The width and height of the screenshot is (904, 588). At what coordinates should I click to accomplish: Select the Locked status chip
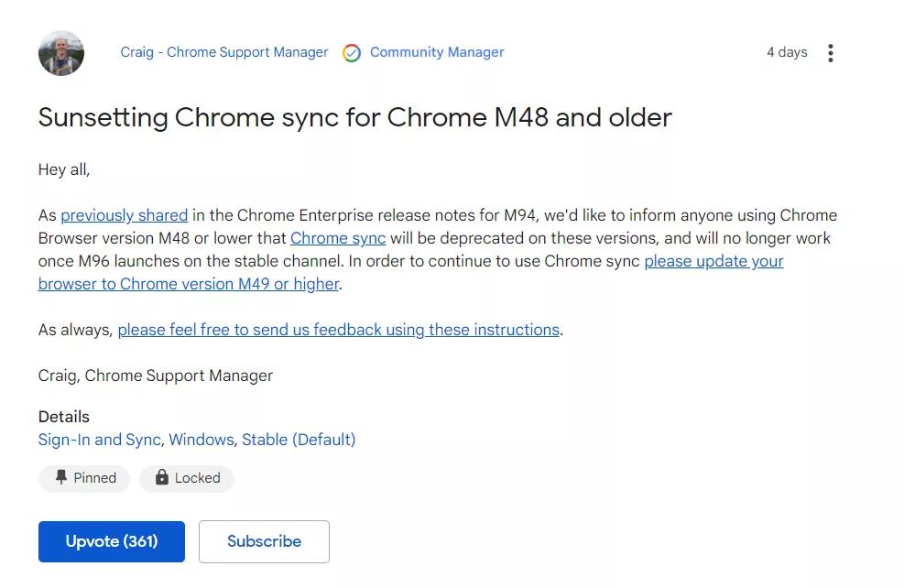click(187, 477)
